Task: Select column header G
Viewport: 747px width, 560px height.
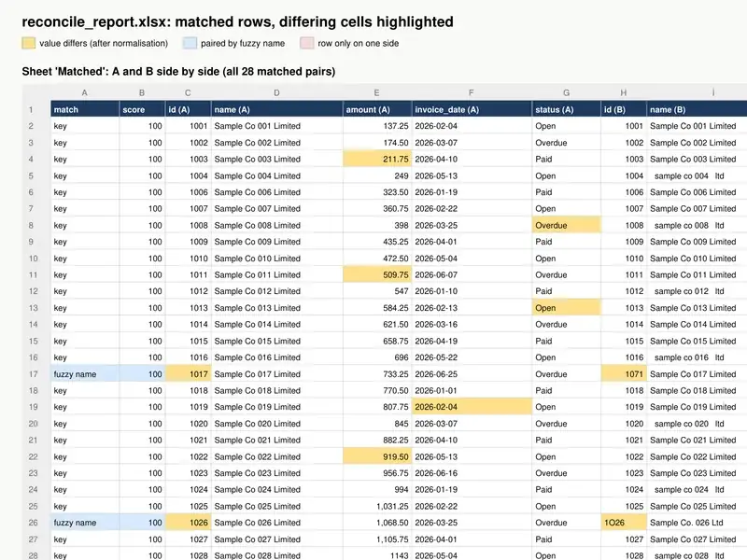Action: tap(567, 92)
